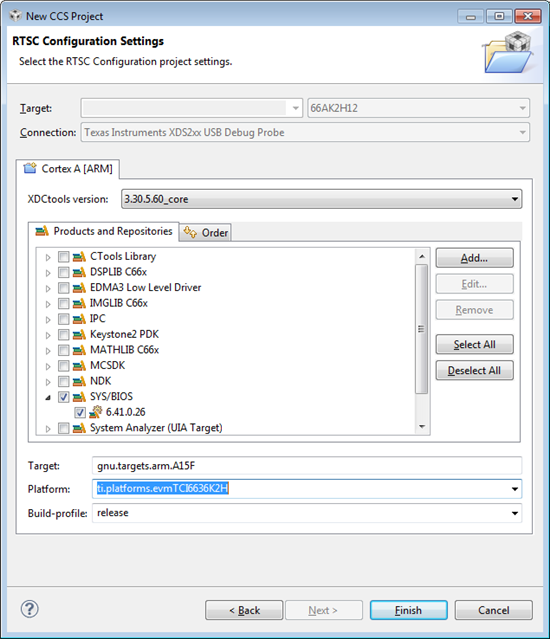The height and width of the screenshot is (639, 550).
Task: Check the CTools Library checkbox
Action: tap(64, 257)
